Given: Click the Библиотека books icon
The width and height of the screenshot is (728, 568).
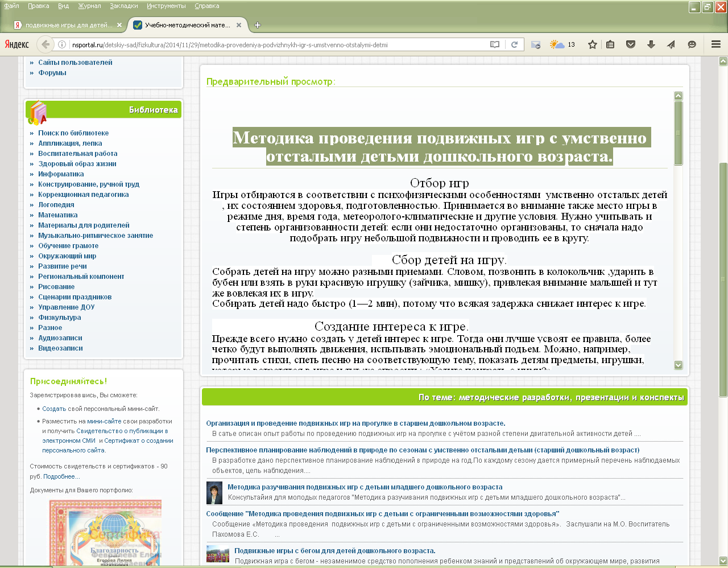Looking at the screenshot, I should tap(38, 113).
